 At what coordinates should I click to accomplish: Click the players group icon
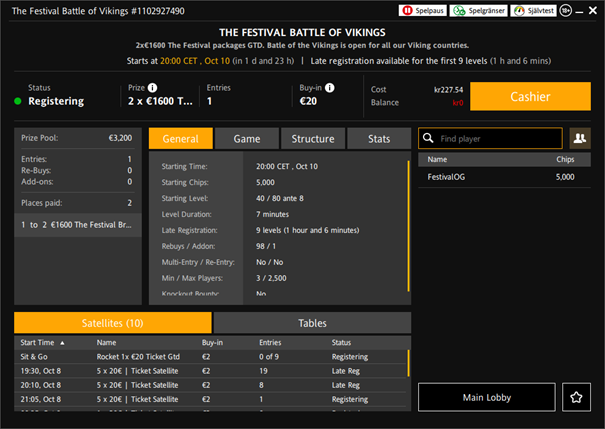click(x=579, y=138)
